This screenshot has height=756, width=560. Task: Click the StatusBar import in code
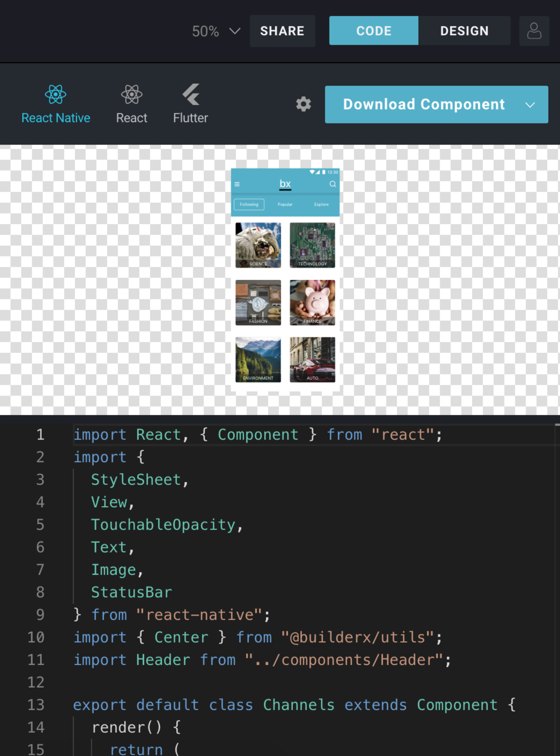132,592
